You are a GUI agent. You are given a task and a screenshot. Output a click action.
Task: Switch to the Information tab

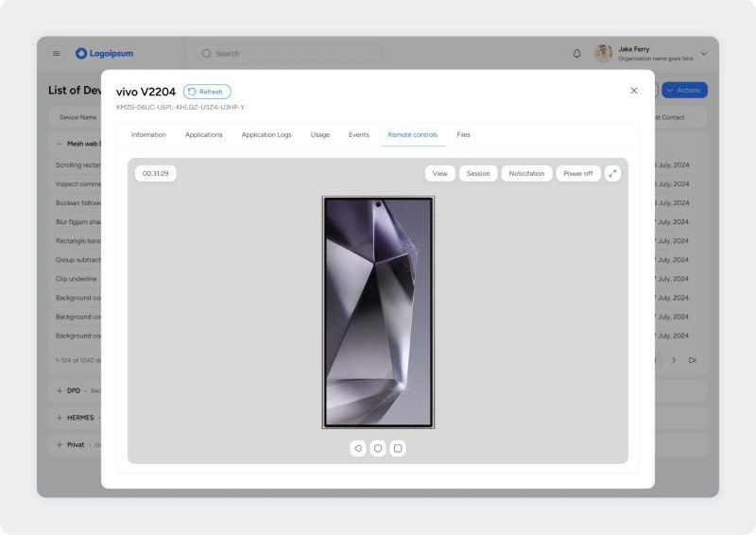148,134
